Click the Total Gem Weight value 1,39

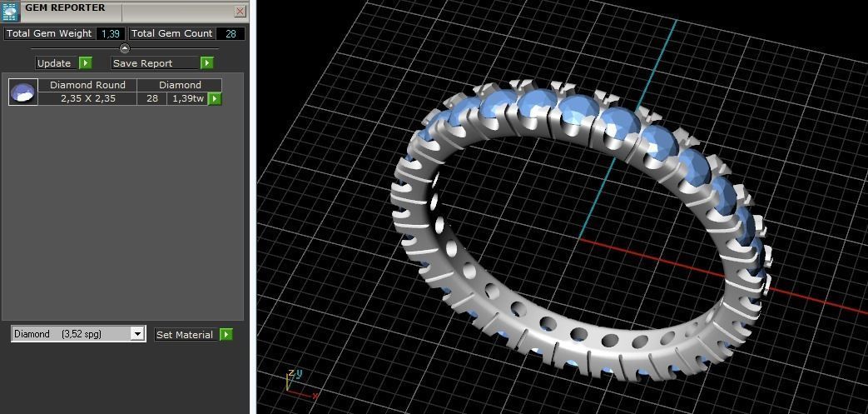(111, 33)
